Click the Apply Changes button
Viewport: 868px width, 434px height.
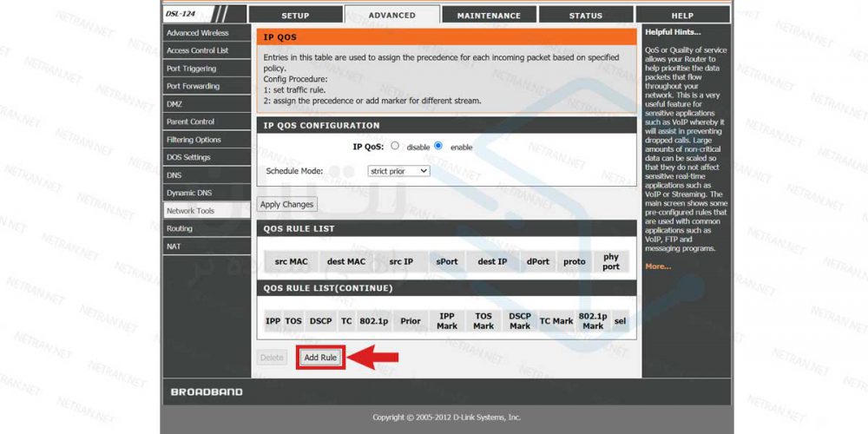click(x=287, y=205)
